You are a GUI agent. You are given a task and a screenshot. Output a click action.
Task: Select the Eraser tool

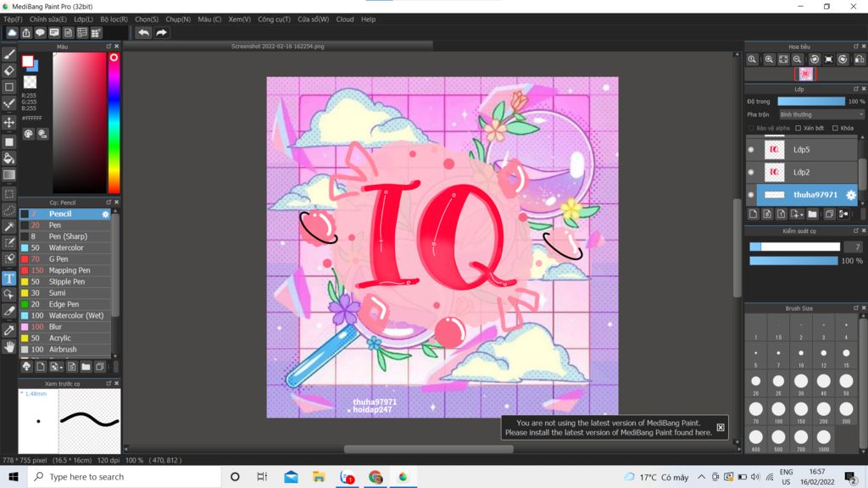8,70
